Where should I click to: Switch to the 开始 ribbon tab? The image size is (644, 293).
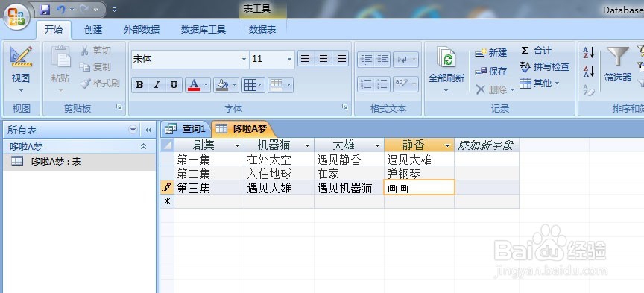click(54, 30)
